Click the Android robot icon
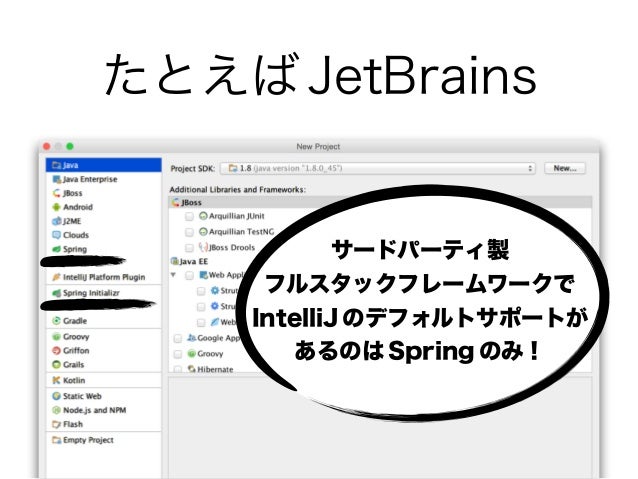 [x=57, y=207]
